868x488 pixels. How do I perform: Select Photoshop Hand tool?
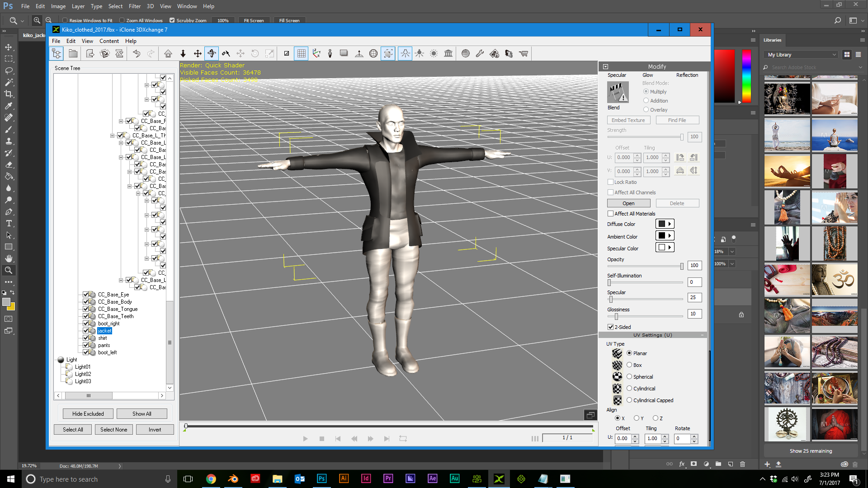coord(9,258)
